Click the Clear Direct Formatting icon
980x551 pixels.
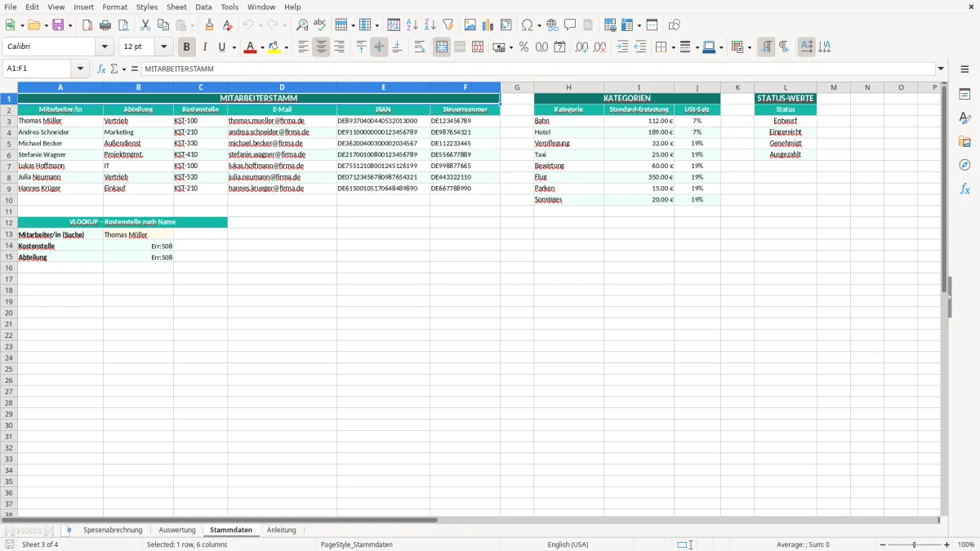227,25
